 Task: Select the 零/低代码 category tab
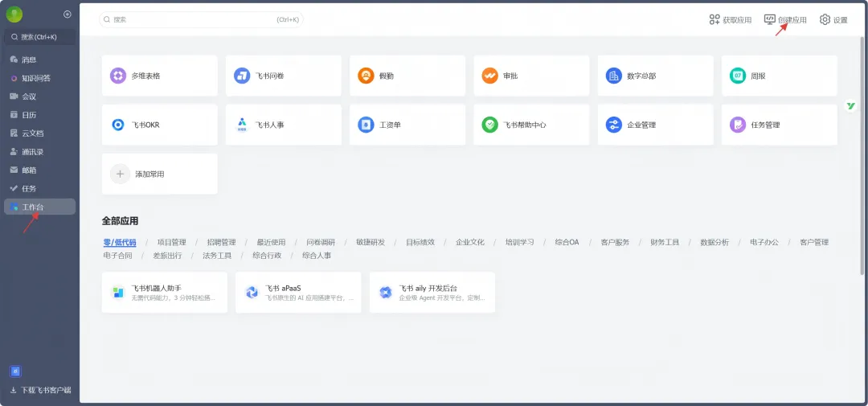pyautogui.click(x=120, y=242)
